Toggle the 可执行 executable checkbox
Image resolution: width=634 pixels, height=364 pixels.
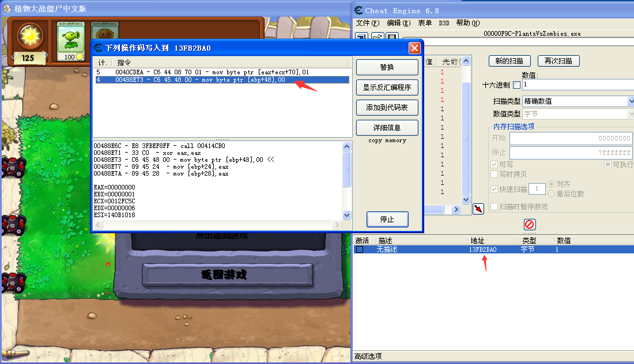(x=607, y=164)
